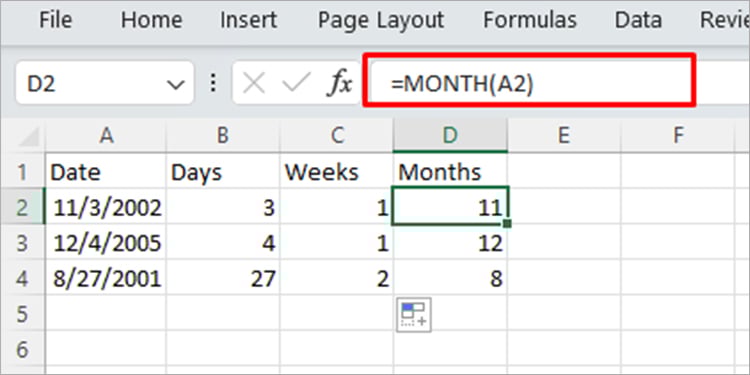
Task: Select cell A3 containing 12/4/2005
Action: [x=106, y=243]
